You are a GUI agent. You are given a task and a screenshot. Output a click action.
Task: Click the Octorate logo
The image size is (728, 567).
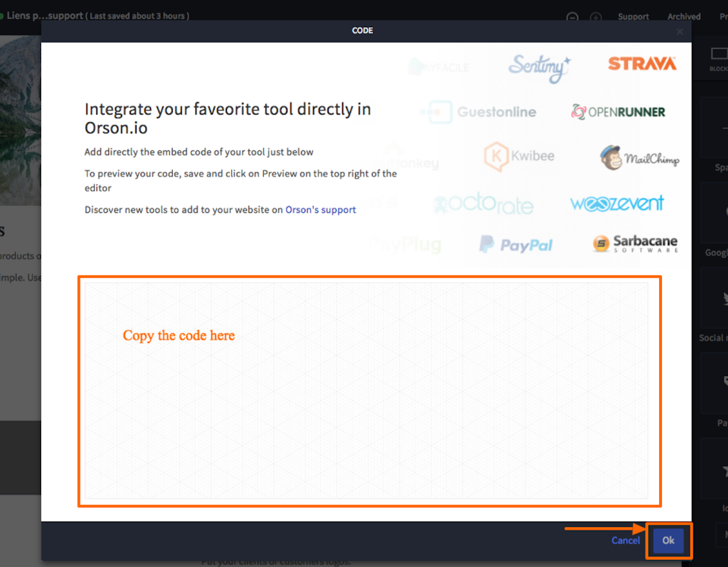[x=483, y=204]
